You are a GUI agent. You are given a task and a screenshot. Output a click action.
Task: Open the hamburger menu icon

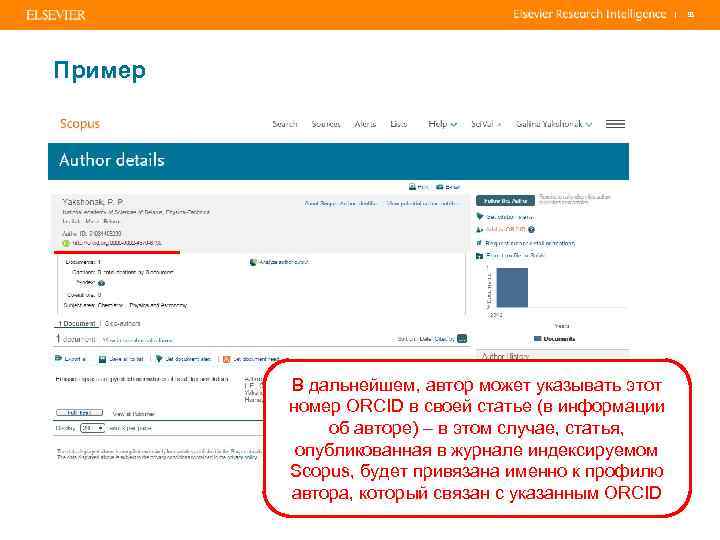click(x=615, y=124)
